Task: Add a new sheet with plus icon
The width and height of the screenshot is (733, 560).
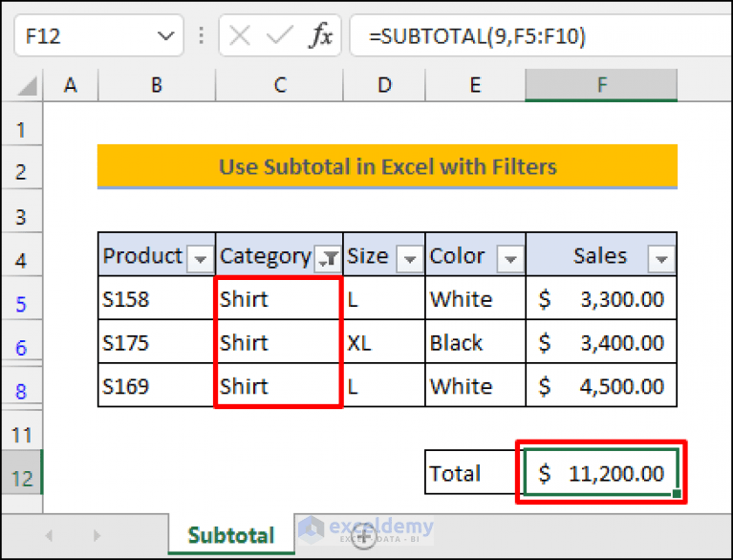Action: click(363, 536)
